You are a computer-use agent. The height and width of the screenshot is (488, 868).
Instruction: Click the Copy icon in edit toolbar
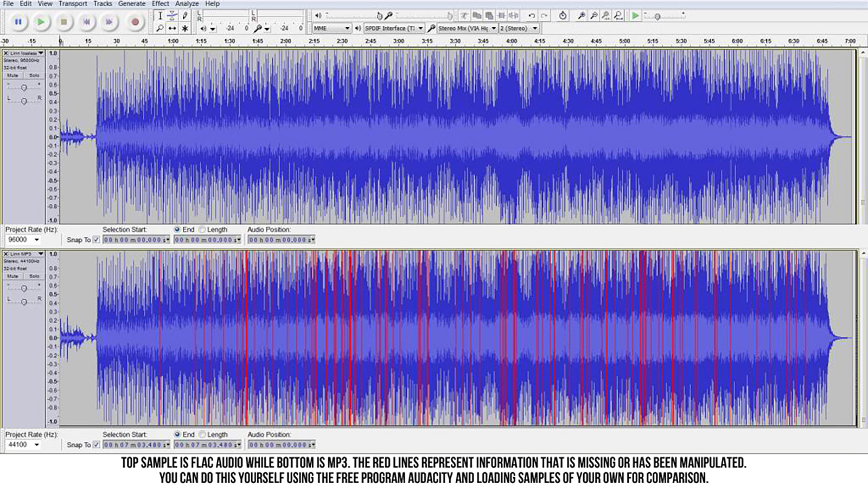click(477, 16)
